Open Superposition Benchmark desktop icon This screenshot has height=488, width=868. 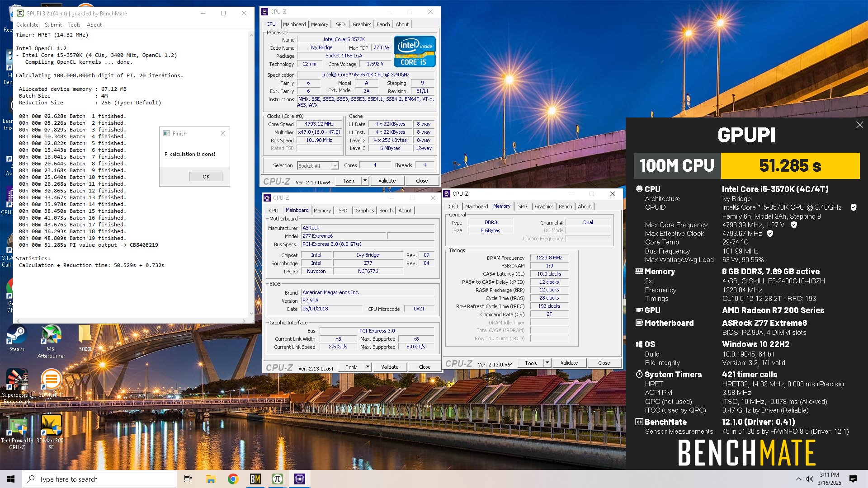(x=17, y=385)
